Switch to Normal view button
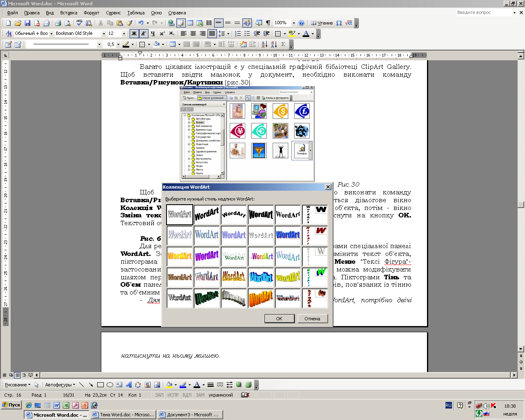Viewport: 525px width, 420px height. [4, 375]
